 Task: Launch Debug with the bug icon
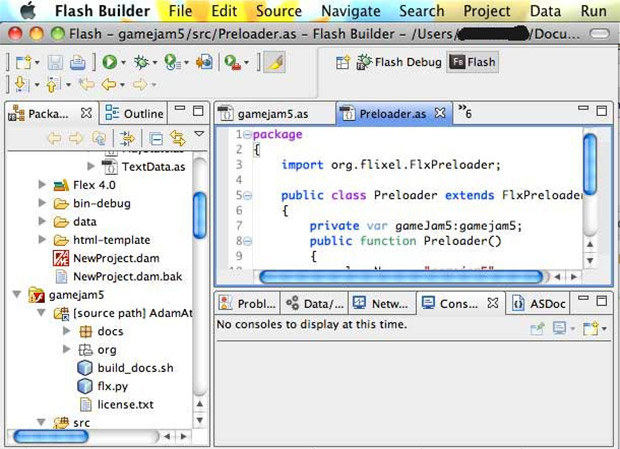141,62
